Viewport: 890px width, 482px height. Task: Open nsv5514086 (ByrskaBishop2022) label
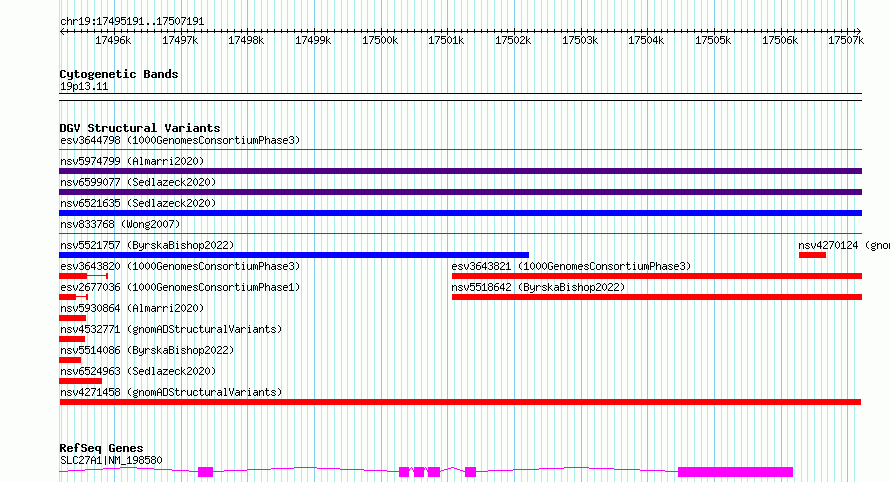click(x=147, y=350)
